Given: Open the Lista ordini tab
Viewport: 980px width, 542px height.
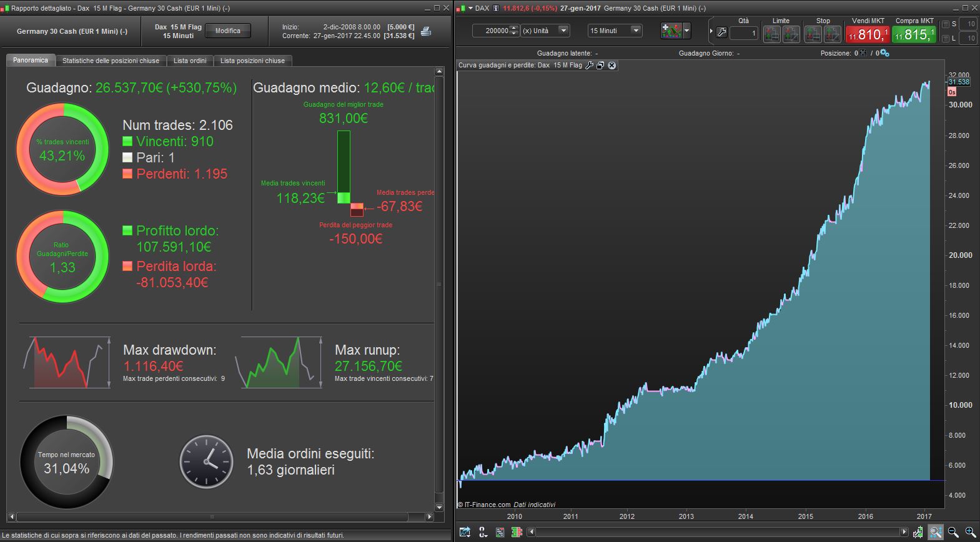Looking at the screenshot, I should (x=190, y=61).
